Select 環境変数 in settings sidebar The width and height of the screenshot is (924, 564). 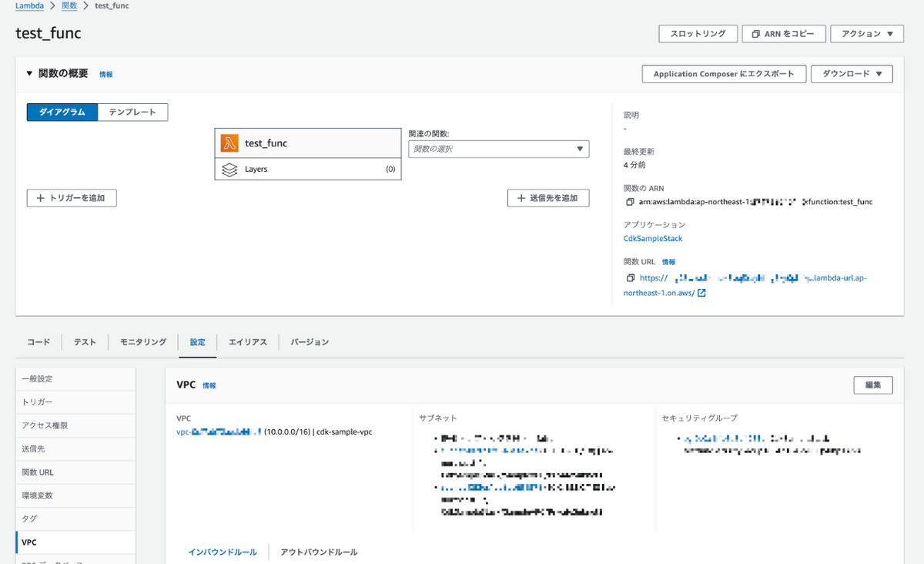click(75, 495)
